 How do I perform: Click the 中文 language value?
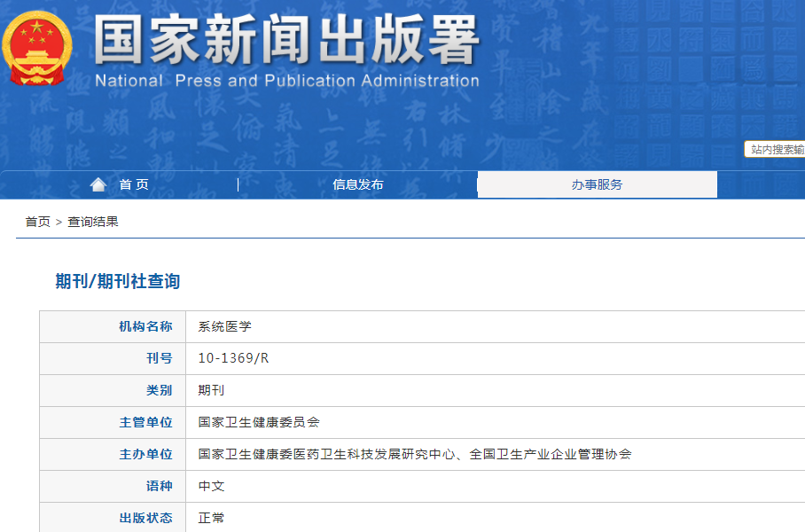(211, 486)
